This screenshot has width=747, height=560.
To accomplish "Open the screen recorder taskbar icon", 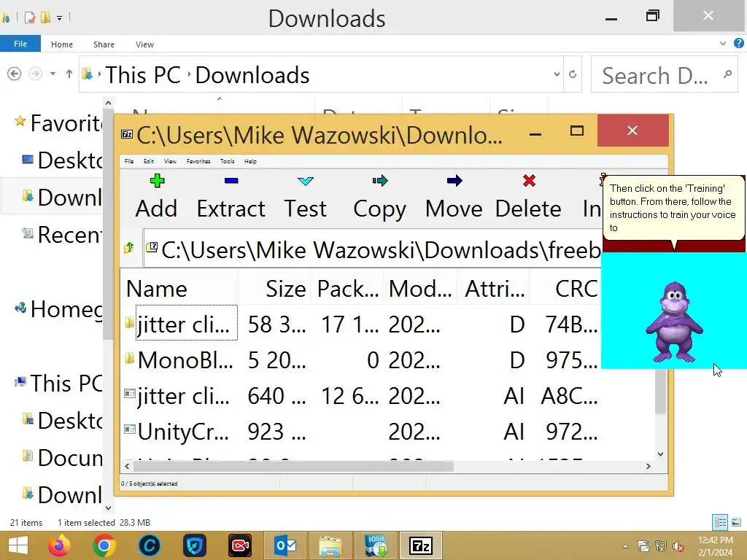I will [x=239, y=545].
